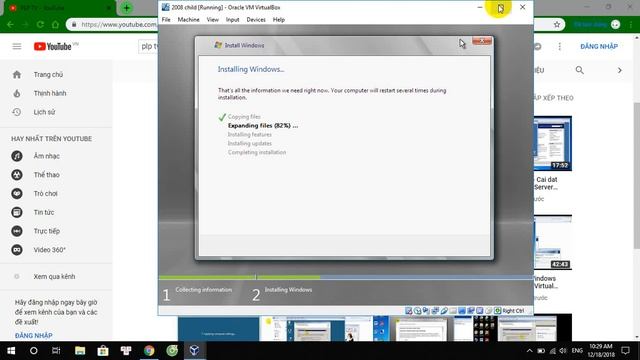Click the channel search magnifier icon
The height and width of the screenshot is (360, 640).
tap(580, 70)
